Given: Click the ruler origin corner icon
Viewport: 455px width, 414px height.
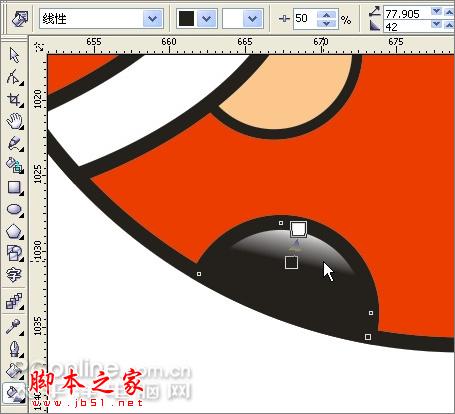Looking at the screenshot, I should 40,47.
